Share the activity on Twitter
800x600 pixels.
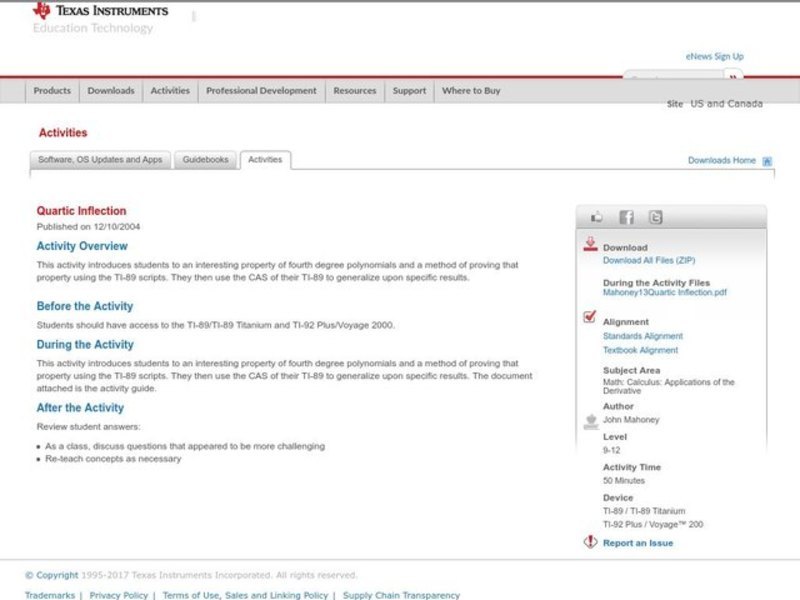tap(655, 217)
